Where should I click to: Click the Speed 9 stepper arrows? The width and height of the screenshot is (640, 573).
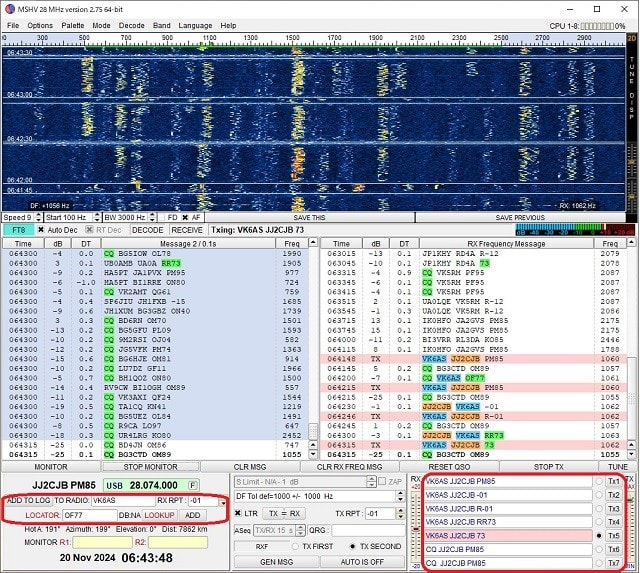38,218
